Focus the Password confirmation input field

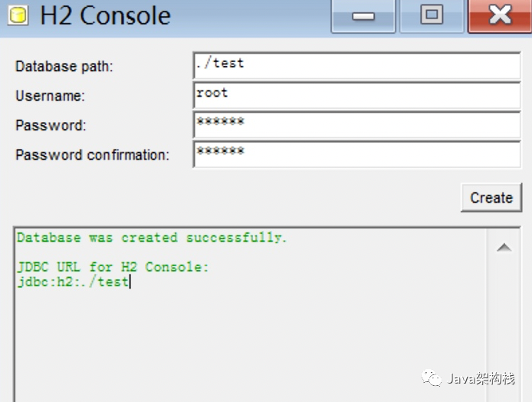pyautogui.click(x=356, y=154)
